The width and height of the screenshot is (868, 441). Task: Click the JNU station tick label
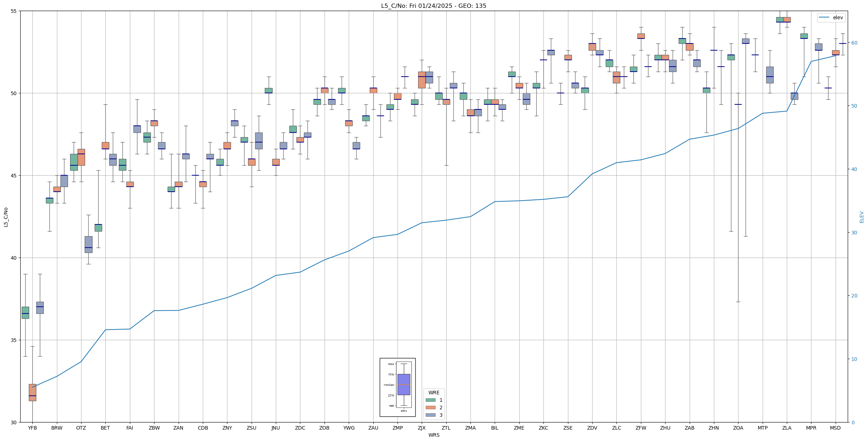pyautogui.click(x=275, y=428)
